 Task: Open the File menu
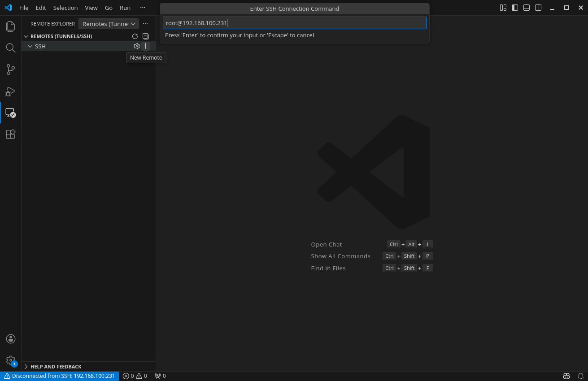23,8
